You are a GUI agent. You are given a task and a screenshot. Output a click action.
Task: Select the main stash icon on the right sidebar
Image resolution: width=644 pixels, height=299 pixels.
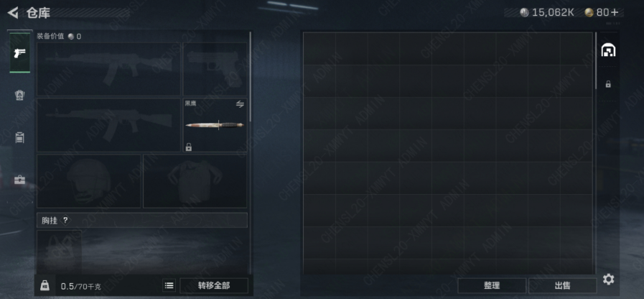click(608, 50)
